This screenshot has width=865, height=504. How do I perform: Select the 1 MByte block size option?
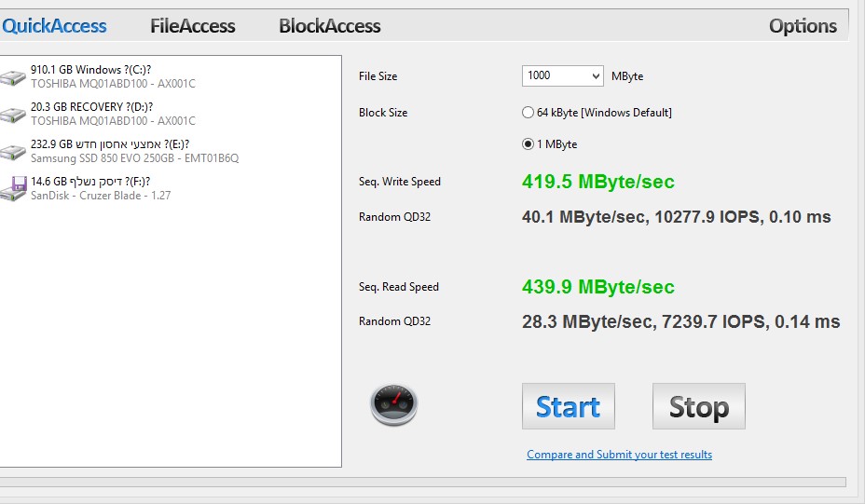click(529, 144)
